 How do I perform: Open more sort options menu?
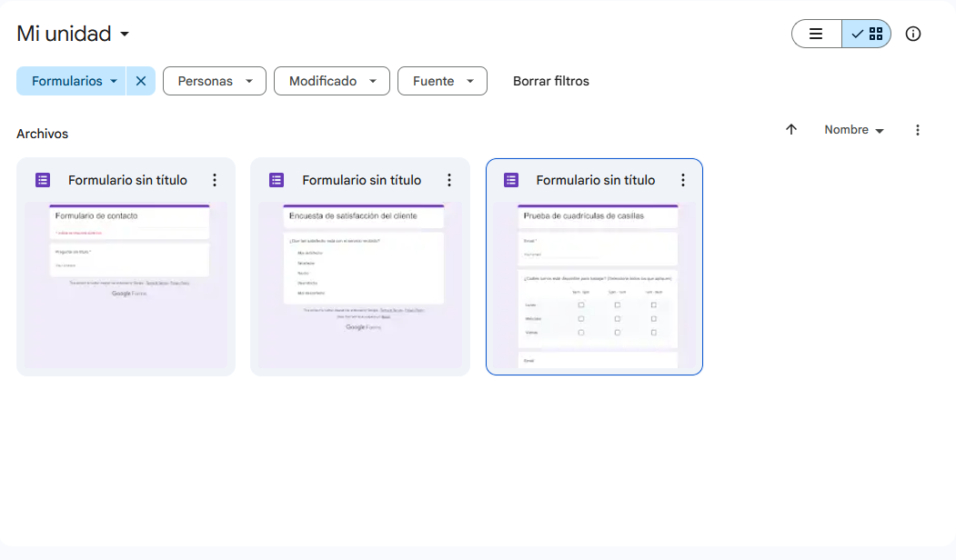[x=918, y=130]
